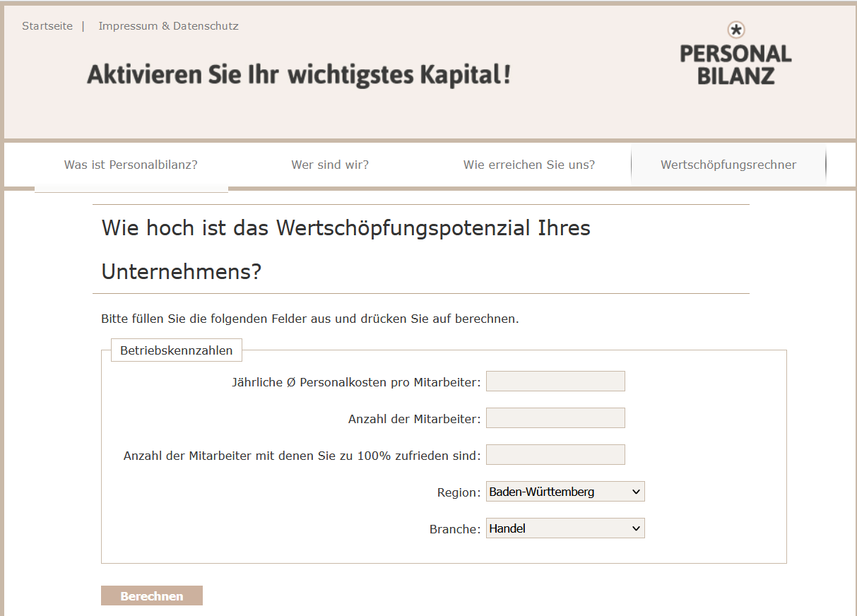Click the Personal Bilanz logo
This screenshot has height=616, width=857.
[735, 54]
